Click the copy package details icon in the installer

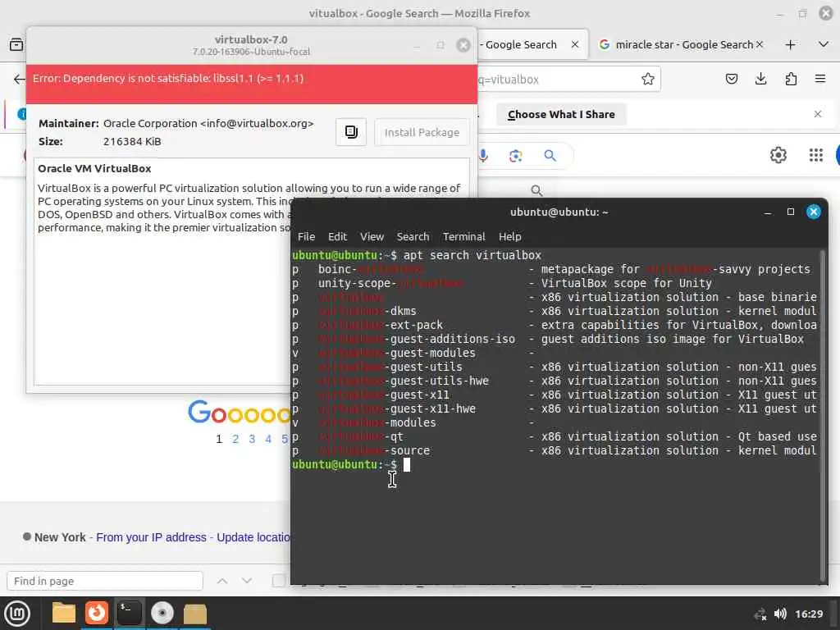(351, 132)
